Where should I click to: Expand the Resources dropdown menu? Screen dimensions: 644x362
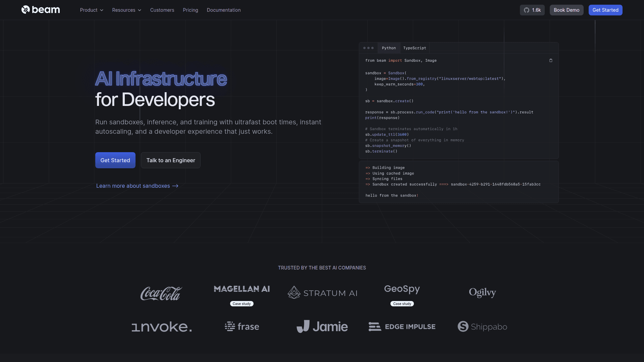[x=126, y=10]
